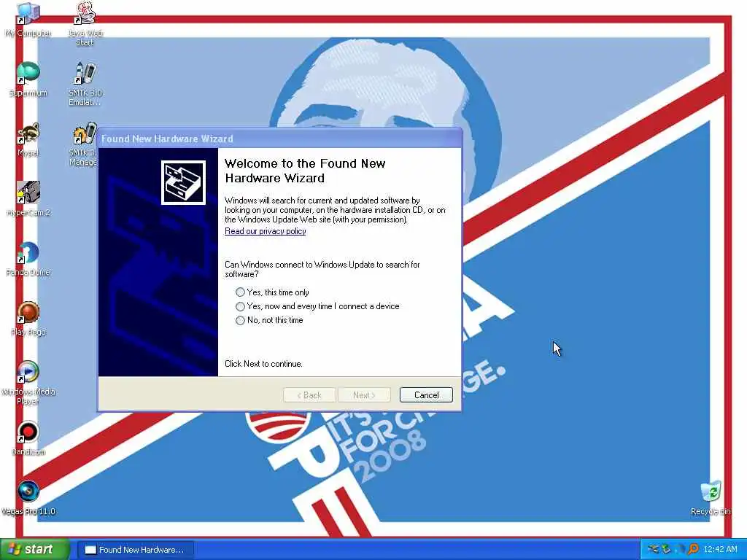Open the Windows Media Player shortcut
This screenshot has width=747, height=560.
28,384
